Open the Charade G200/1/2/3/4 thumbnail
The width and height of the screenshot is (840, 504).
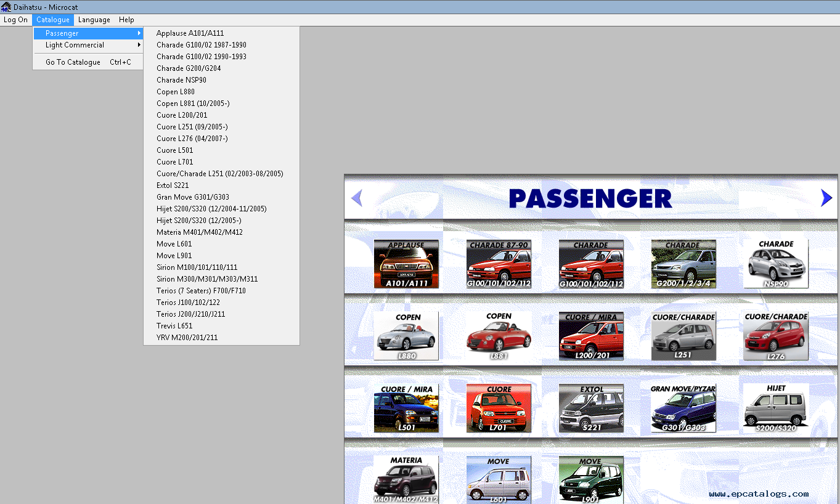[683, 264]
